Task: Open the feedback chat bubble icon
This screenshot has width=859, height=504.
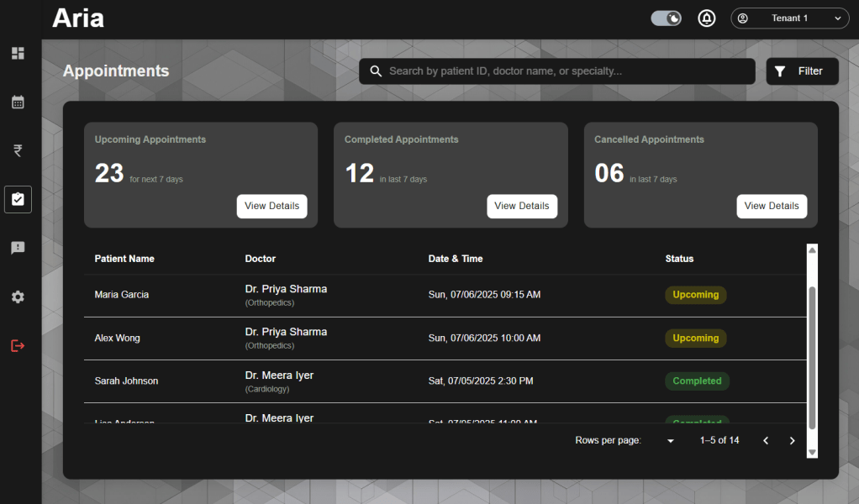Action: 18,249
